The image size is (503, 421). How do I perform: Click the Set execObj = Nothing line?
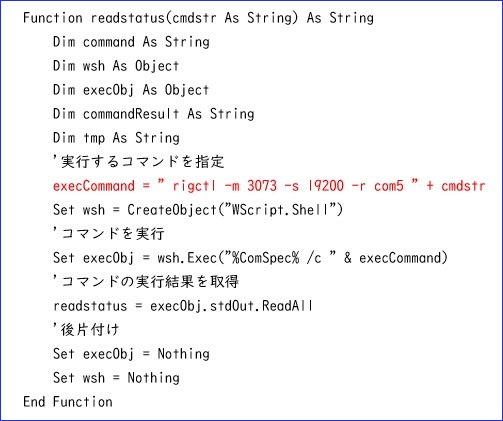pyautogui.click(x=131, y=354)
